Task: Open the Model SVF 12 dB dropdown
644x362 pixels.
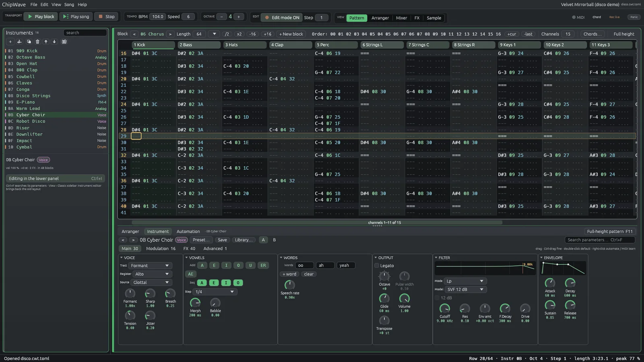Action: pos(465,290)
